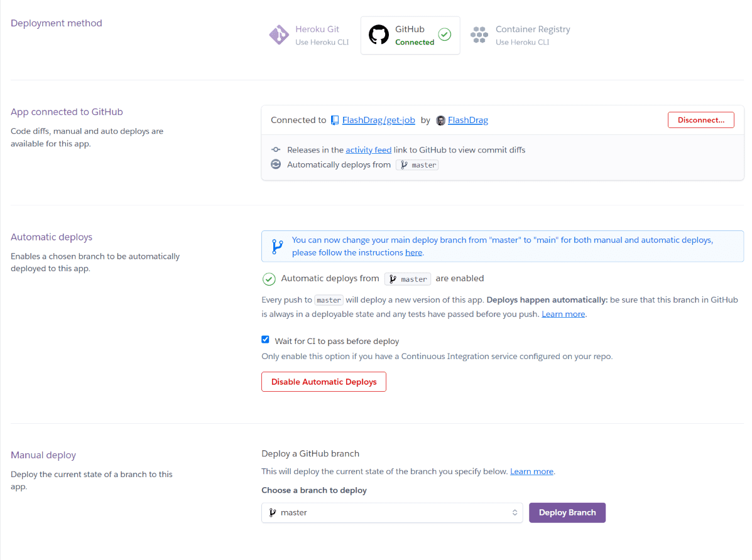Click the Deploy a GitHub branch text
752x560 pixels.
click(x=310, y=453)
